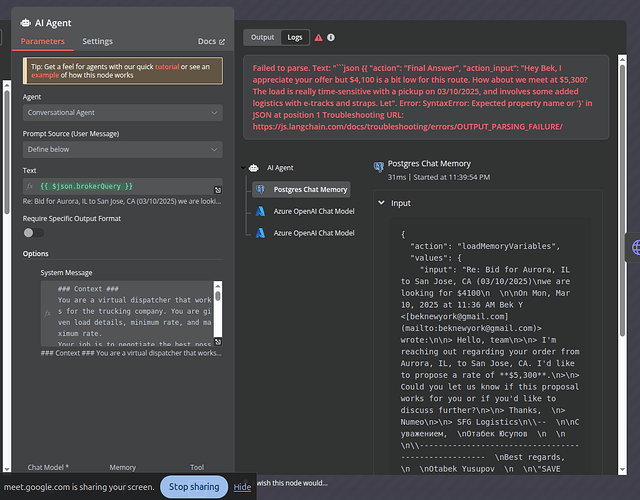The height and width of the screenshot is (500, 640).
Task: Select the Logs tab
Action: pyautogui.click(x=294, y=38)
